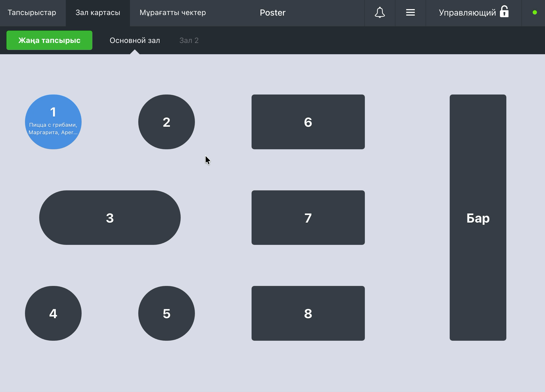Open occupied table 1 with pizza order
This screenshot has height=392, width=545.
pos(53,122)
